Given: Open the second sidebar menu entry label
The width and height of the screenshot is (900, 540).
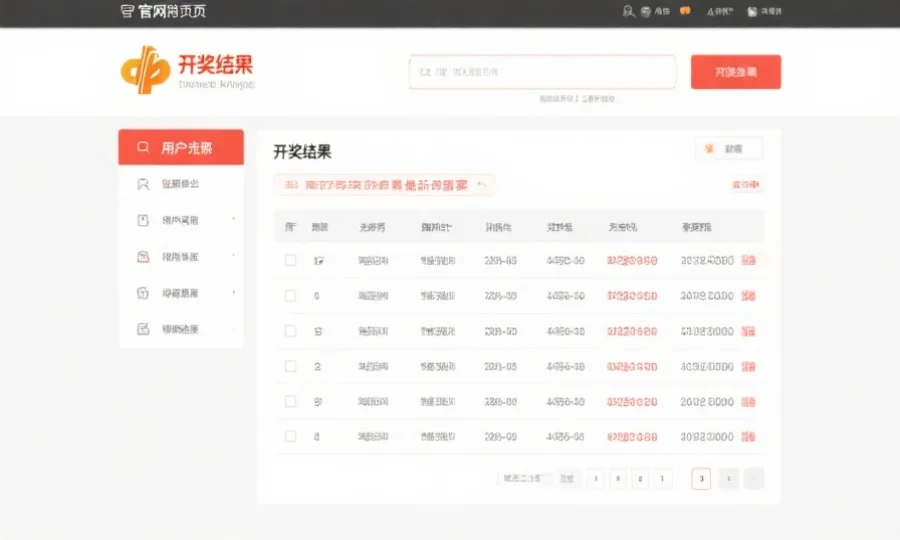Looking at the screenshot, I should tap(180, 220).
